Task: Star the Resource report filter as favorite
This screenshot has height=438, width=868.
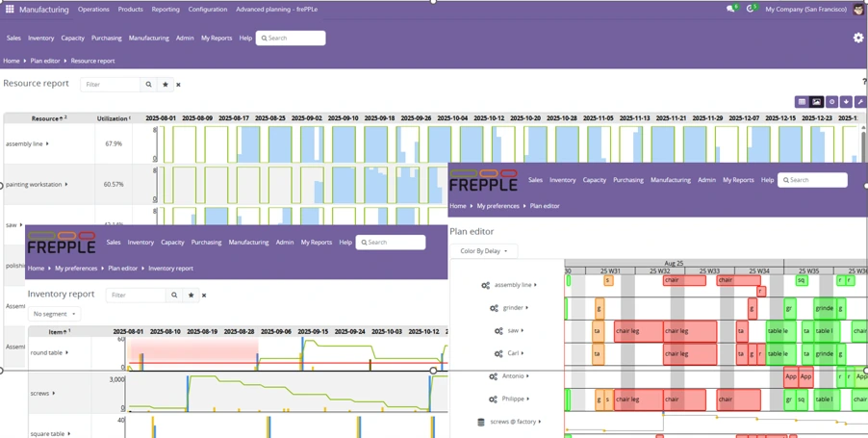Action: pyautogui.click(x=165, y=85)
